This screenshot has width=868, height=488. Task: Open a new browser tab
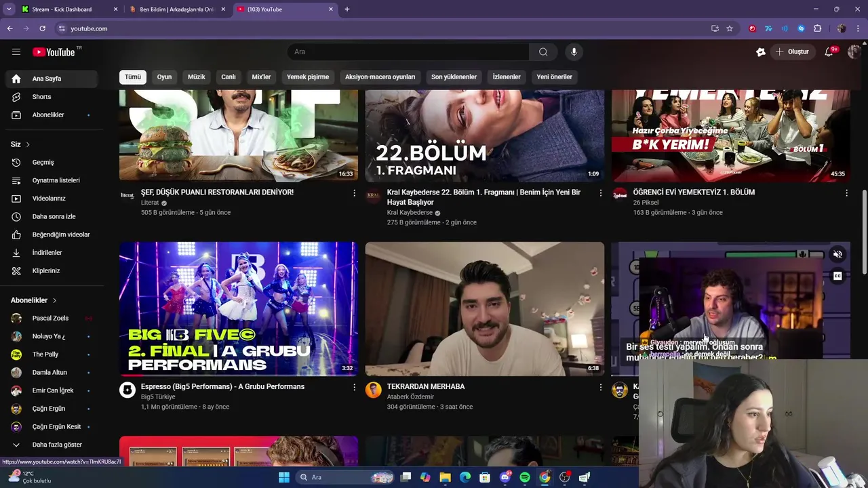tap(347, 9)
